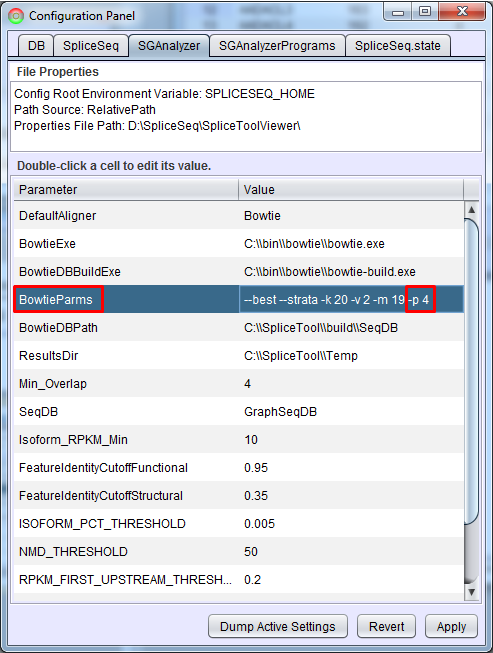Select the BowtieParms value cell
The width and height of the screenshot is (493, 653).
(351, 299)
